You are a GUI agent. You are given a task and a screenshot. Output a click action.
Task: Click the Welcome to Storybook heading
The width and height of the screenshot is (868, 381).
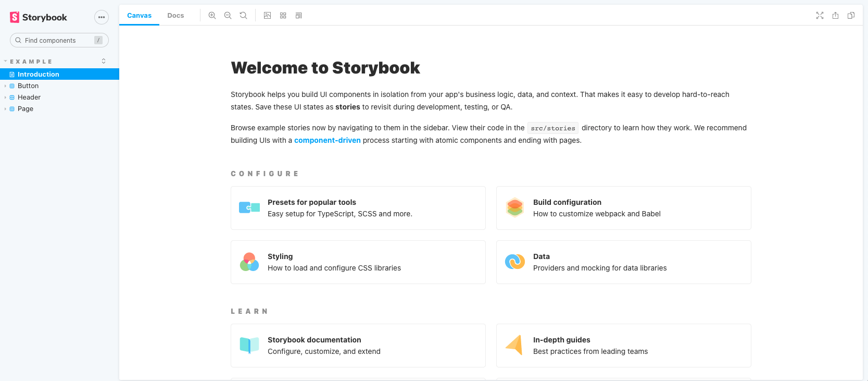coord(325,68)
